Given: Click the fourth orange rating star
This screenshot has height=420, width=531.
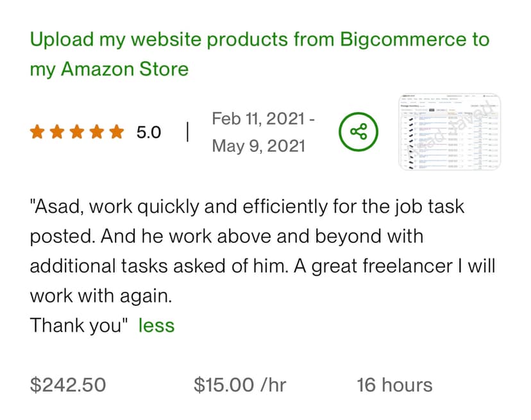Looking at the screenshot, I should coord(97,133).
